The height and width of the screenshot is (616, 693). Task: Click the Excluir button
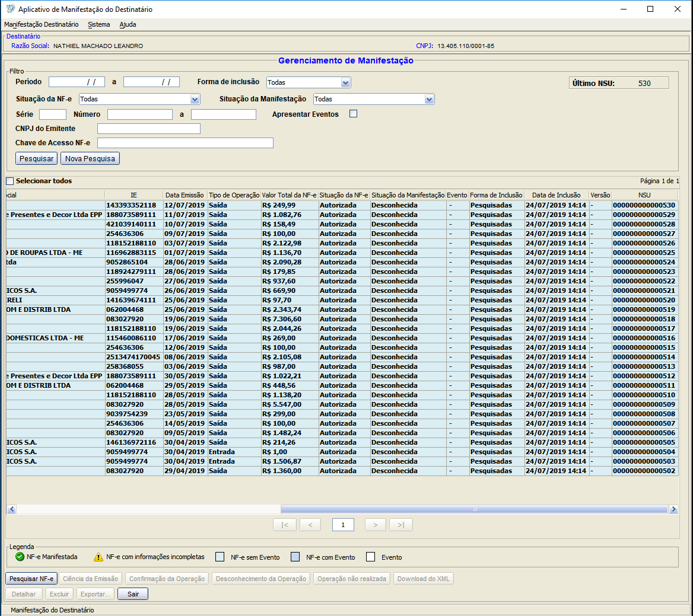[59, 594]
